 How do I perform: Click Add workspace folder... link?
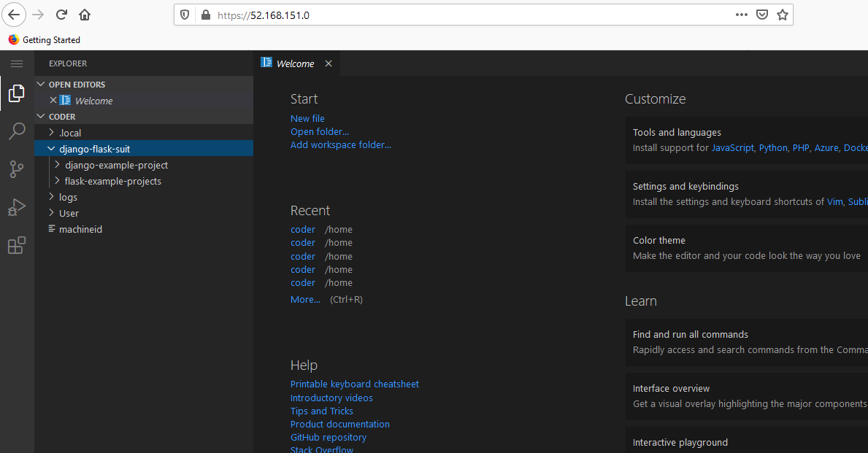click(340, 145)
